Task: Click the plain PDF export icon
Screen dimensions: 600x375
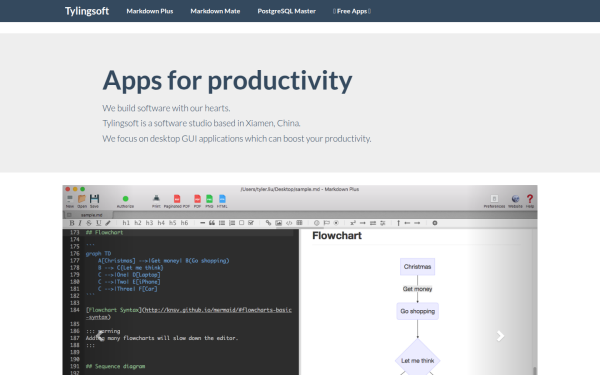Action: 197,200
